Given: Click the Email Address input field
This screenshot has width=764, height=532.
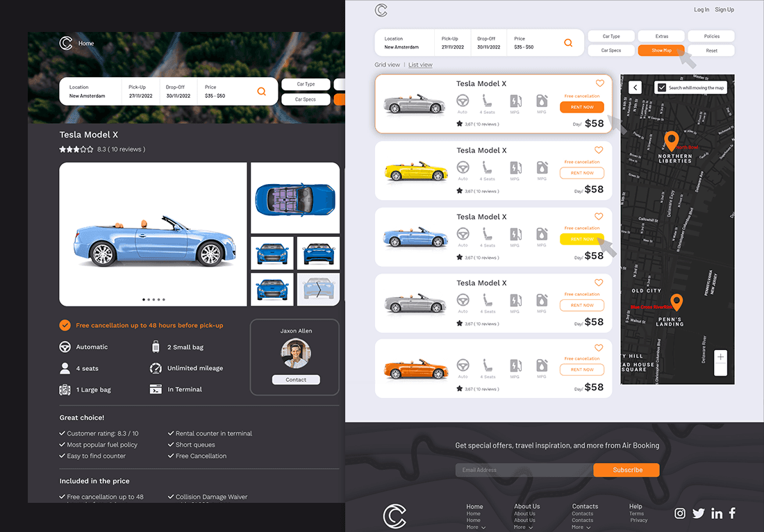Looking at the screenshot, I should 524,469.
